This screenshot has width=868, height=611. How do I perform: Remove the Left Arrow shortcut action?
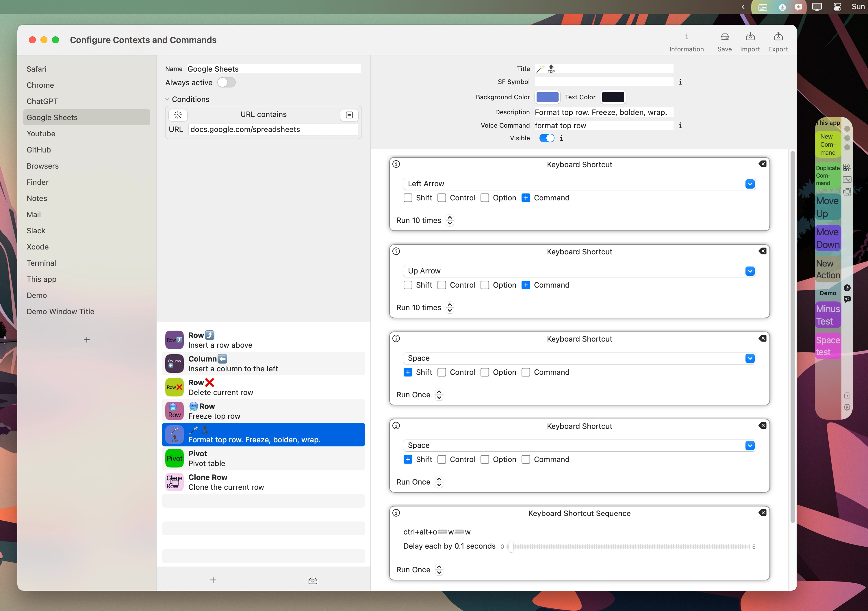(762, 164)
